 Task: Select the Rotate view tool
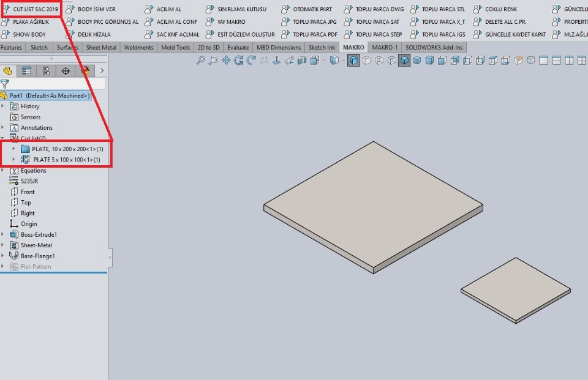pos(238,61)
